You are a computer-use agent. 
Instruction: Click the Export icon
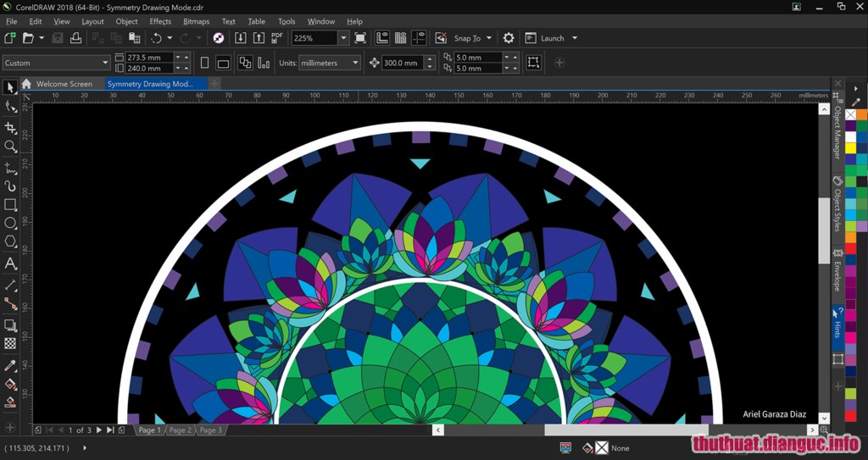coord(259,37)
